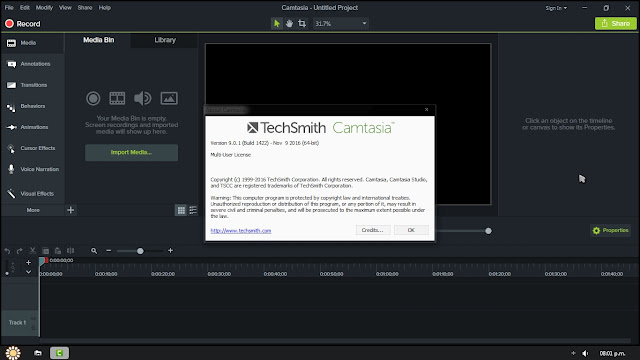
Task: Open the Media panel in sidebar
Action: (32, 43)
